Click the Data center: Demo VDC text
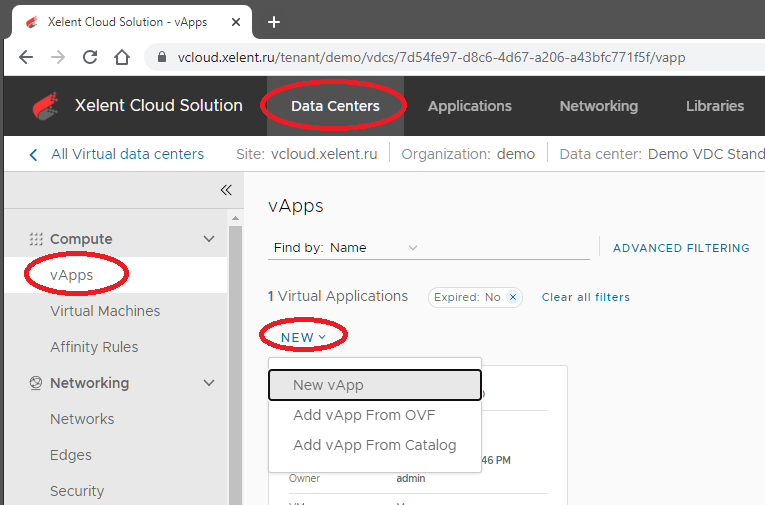Image resolution: width=765 pixels, height=505 pixels. (662, 154)
